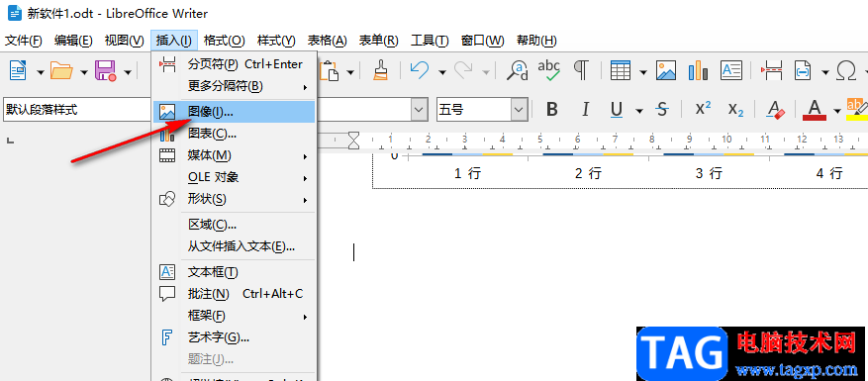Click the Insert Field icon

[803, 71]
